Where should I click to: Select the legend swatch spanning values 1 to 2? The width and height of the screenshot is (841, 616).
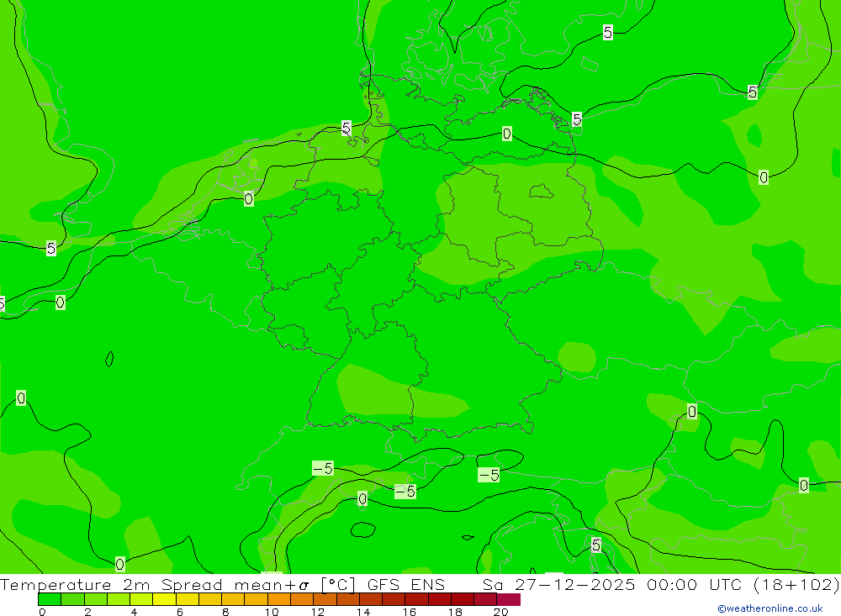(x=72, y=599)
